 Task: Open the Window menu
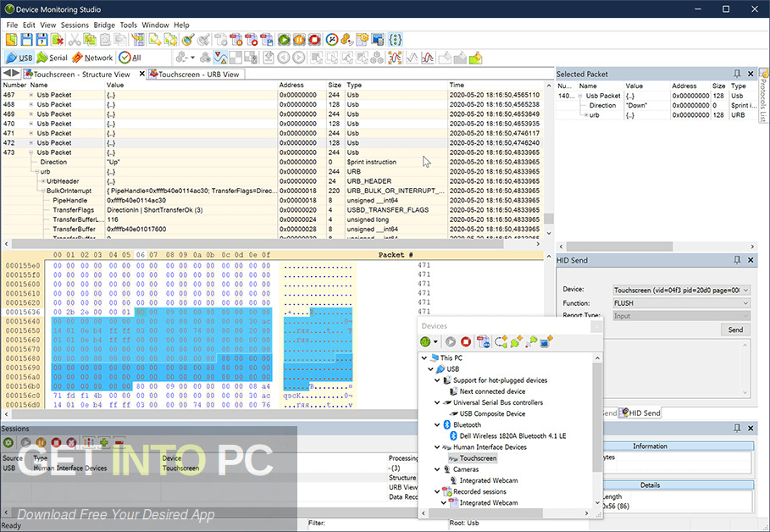pos(155,25)
